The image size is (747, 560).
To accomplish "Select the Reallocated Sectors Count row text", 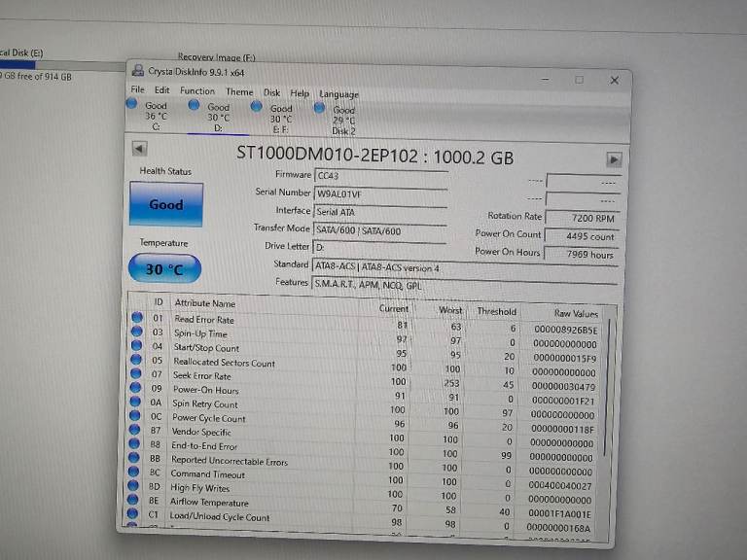I will click(x=224, y=363).
